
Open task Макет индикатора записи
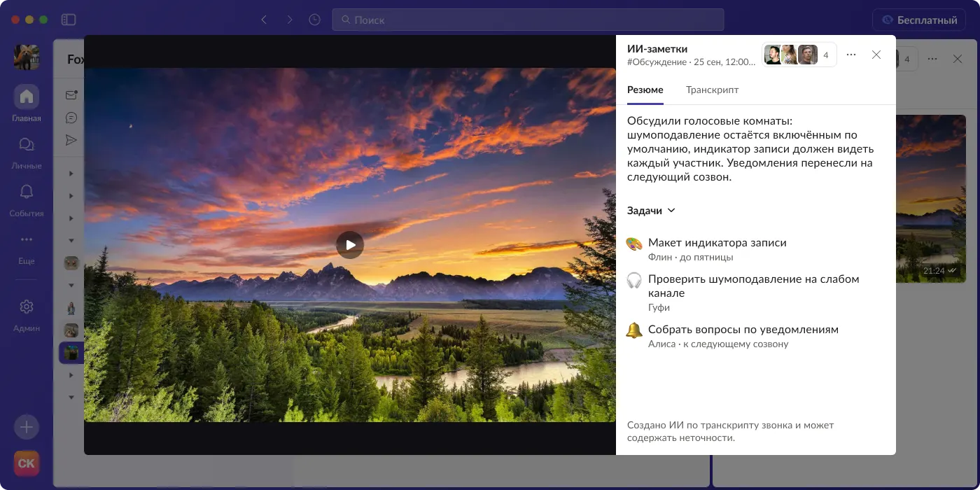[x=717, y=243]
